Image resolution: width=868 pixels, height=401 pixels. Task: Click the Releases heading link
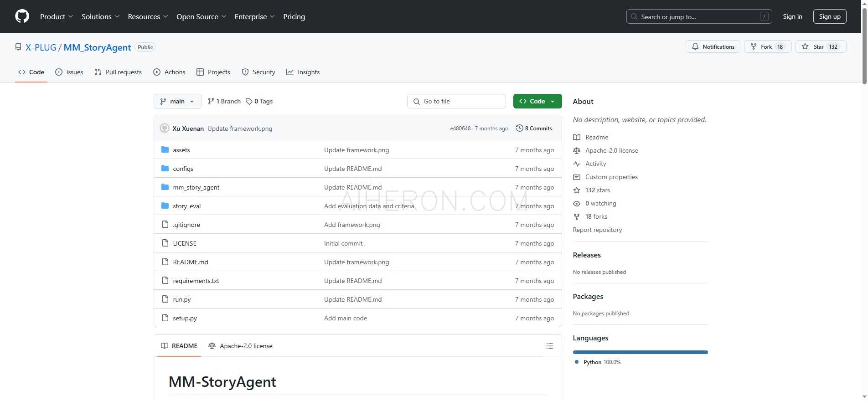(x=587, y=255)
